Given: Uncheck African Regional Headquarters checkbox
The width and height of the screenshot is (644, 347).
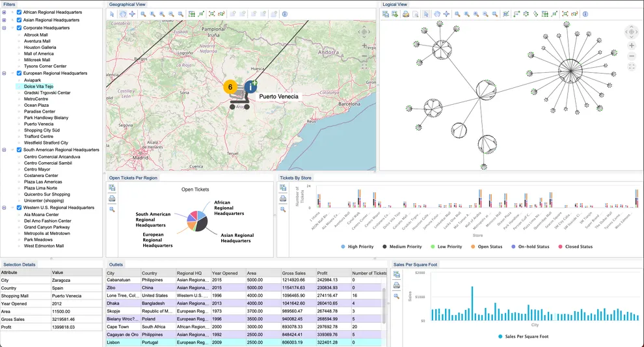Looking at the screenshot, I should (x=19, y=12).
